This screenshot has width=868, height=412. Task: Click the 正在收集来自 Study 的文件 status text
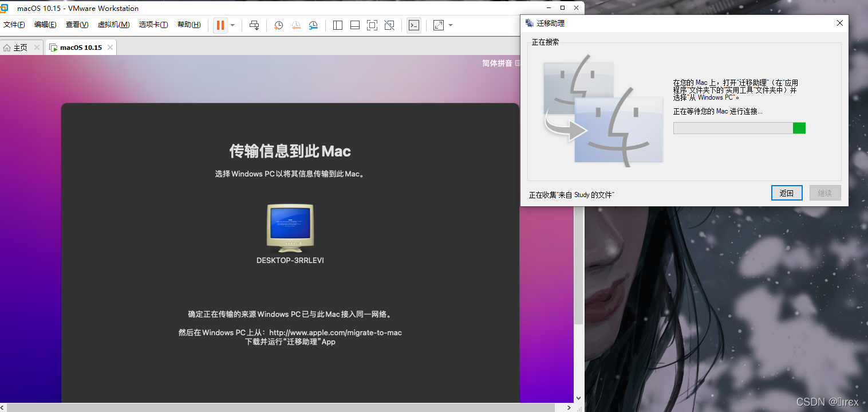tap(571, 195)
